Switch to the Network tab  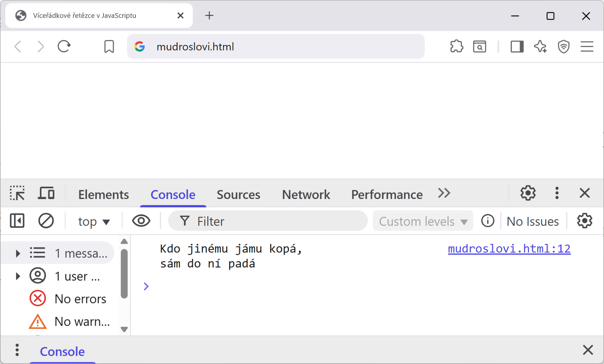(306, 195)
